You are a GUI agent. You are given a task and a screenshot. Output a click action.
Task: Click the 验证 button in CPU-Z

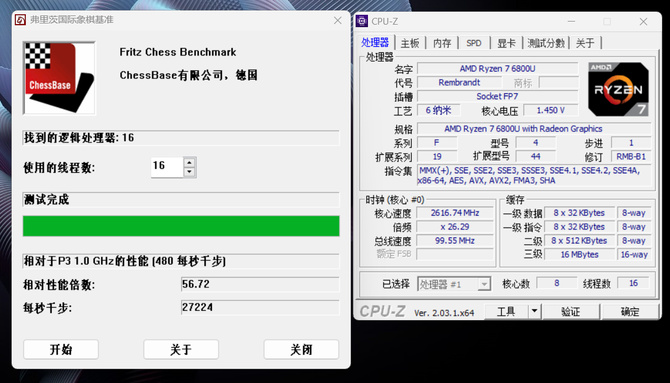click(x=570, y=312)
